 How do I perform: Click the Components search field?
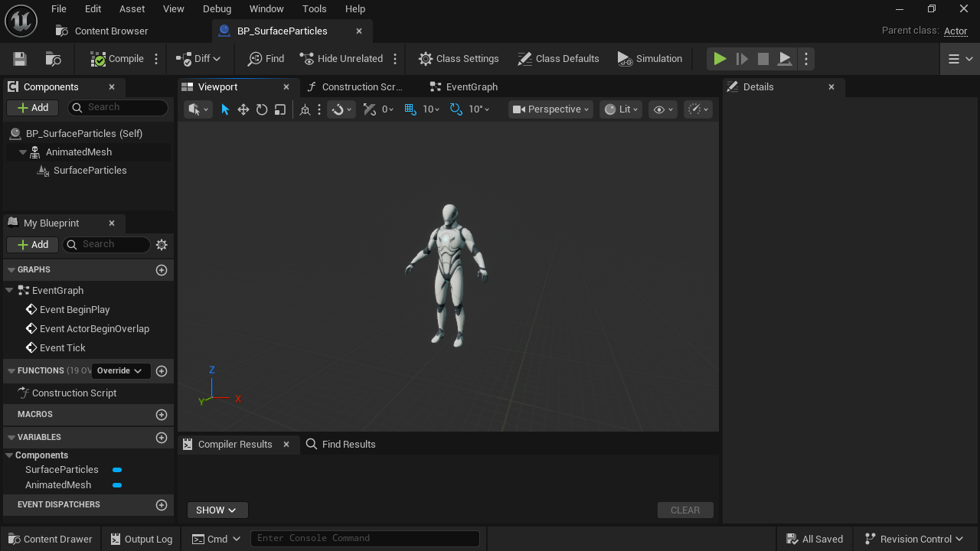click(118, 108)
